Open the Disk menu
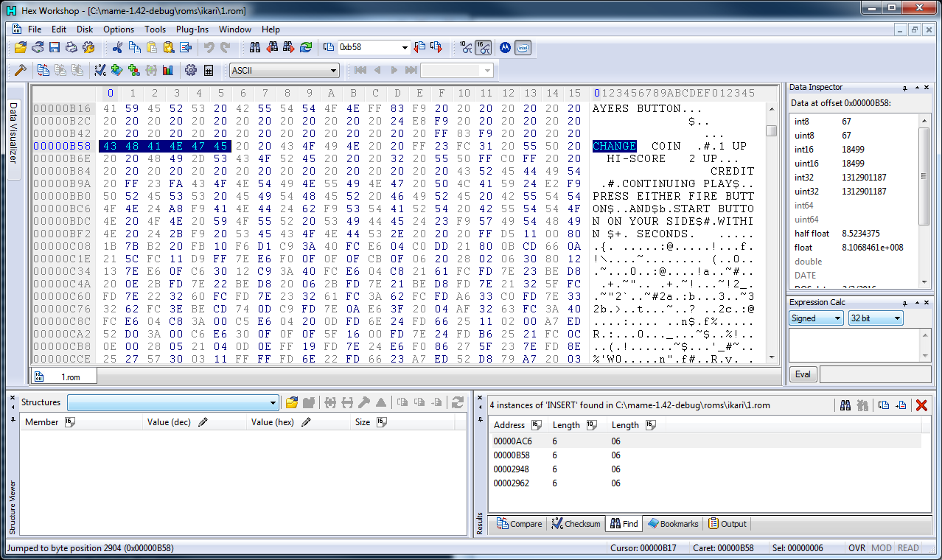 pyautogui.click(x=85, y=29)
